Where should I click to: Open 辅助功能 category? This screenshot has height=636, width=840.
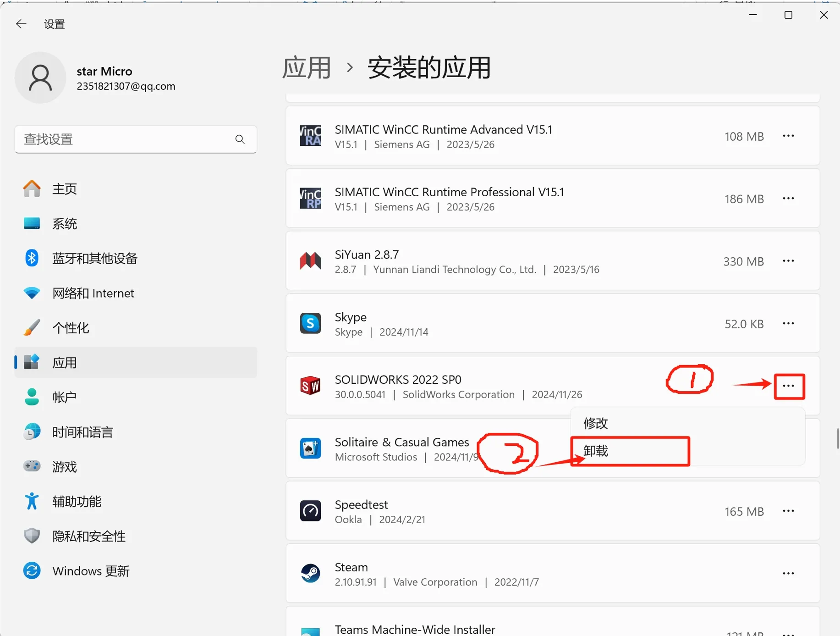pyautogui.click(x=136, y=501)
